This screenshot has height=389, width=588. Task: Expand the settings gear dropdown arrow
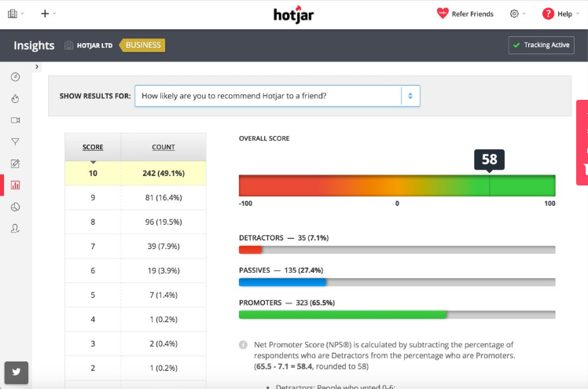(524, 14)
